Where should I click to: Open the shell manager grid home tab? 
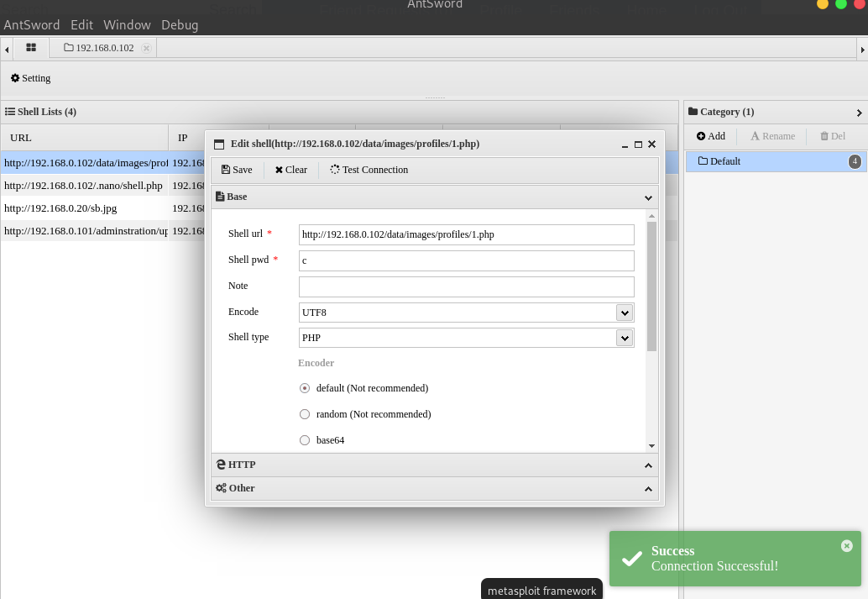[x=31, y=48]
